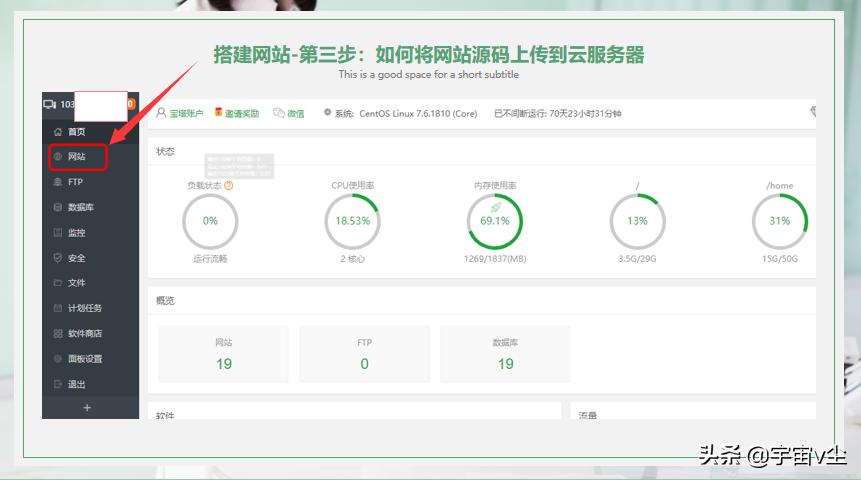
Task: Click the globe icon beside 网站
Action: tap(58, 157)
